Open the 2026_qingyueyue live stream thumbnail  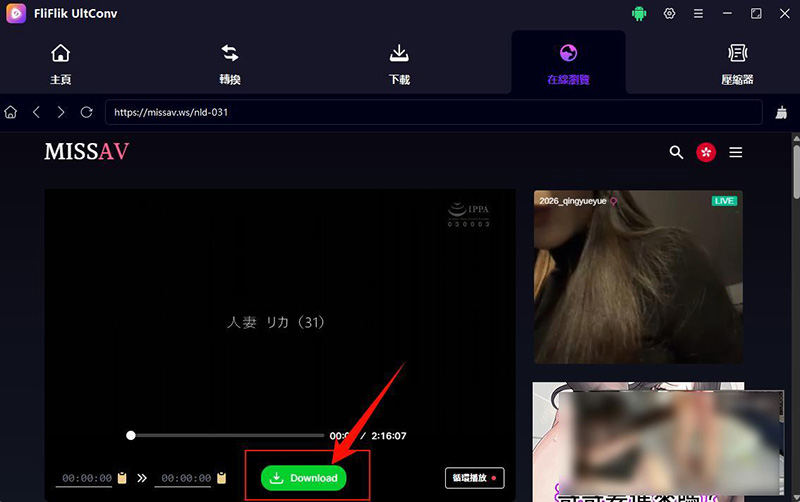(638, 277)
